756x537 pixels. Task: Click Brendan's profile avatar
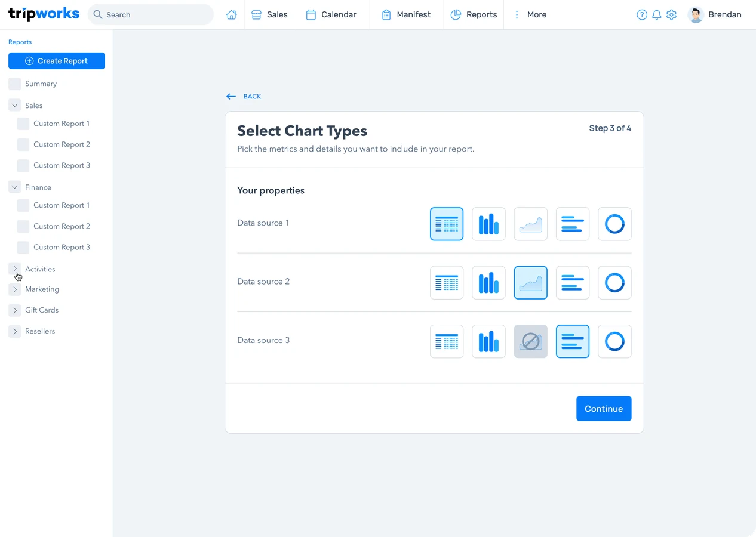click(x=696, y=15)
